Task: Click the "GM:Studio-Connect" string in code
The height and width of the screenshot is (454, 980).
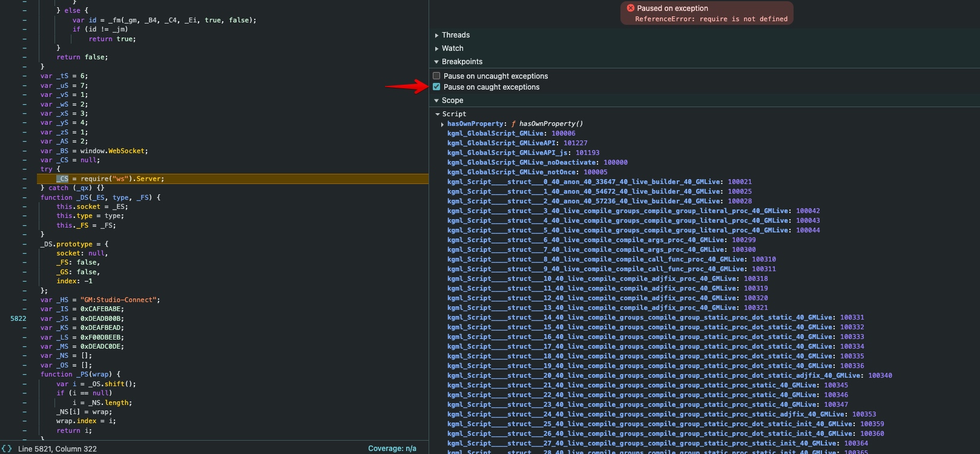Action: 120,300
